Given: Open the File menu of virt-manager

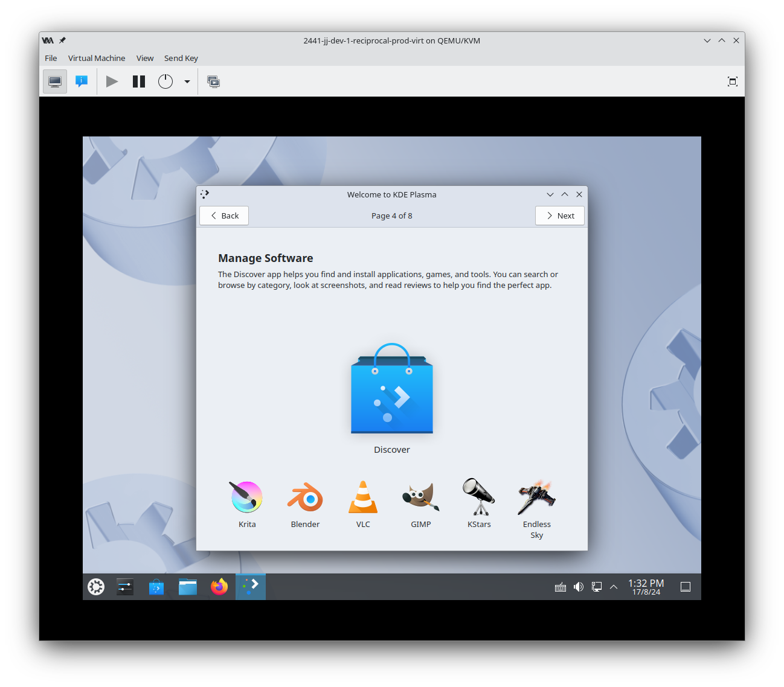Looking at the screenshot, I should pos(51,58).
